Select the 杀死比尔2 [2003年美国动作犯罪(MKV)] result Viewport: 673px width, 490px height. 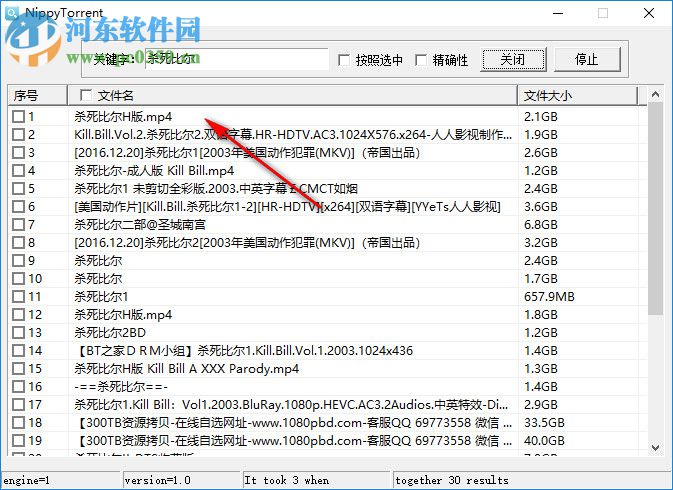point(247,243)
